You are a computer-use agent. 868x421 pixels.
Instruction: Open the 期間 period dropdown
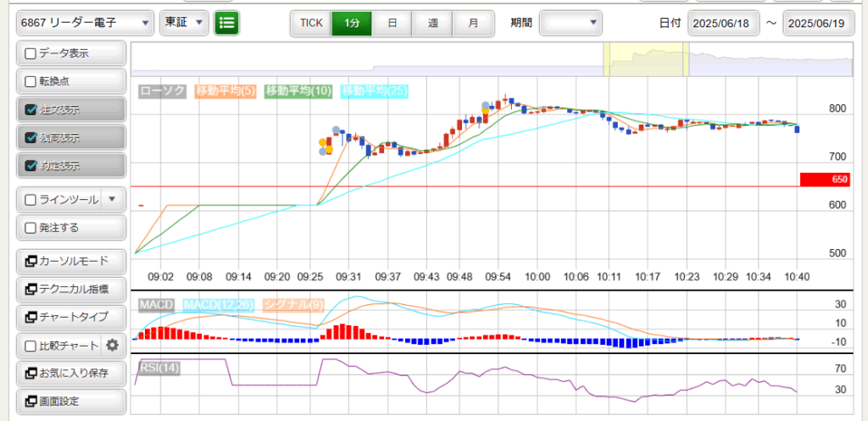pyautogui.click(x=570, y=23)
